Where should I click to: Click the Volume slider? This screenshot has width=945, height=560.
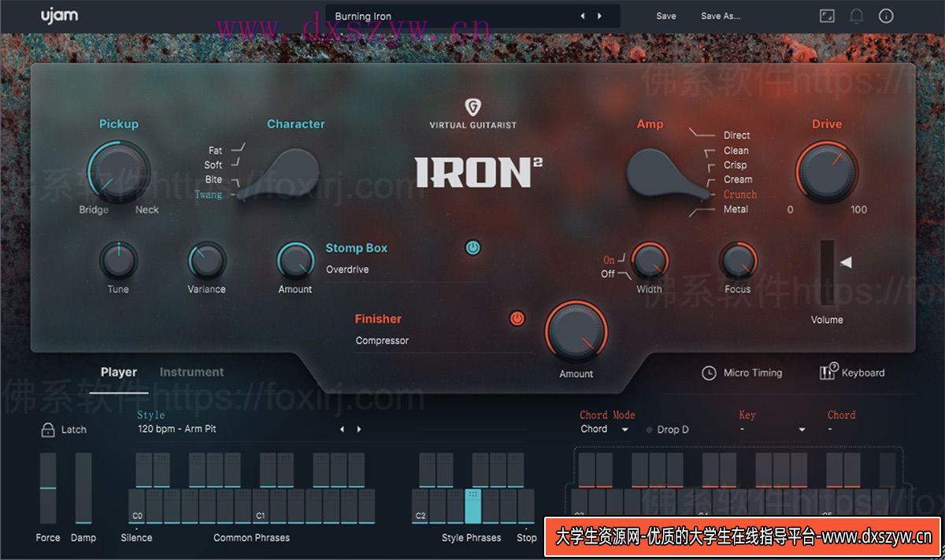827,272
